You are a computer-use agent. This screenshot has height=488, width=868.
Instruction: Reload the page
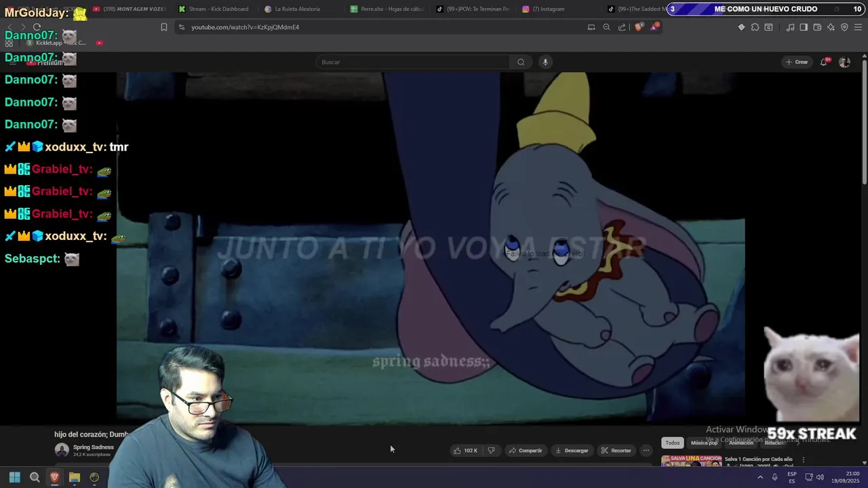[37, 27]
